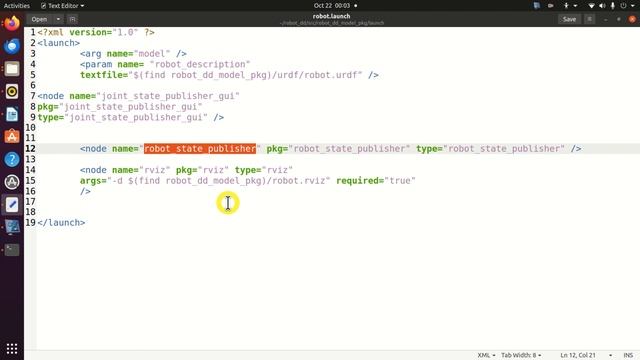This screenshot has width=640, height=360.
Task: Click the required="true" attribute
Action: coord(376,180)
